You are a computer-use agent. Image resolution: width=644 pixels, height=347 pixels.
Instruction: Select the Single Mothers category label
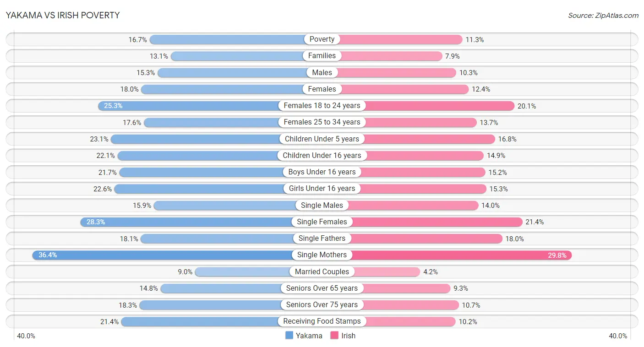pyautogui.click(x=322, y=255)
